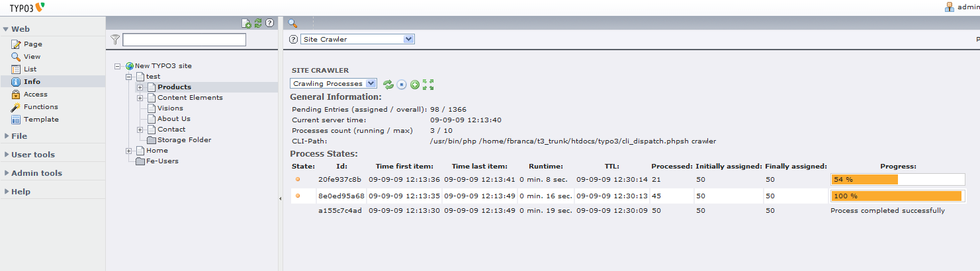The width and height of the screenshot is (980, 271).
Task: Stop all crawler processes
Action: click(x=402, y=84)
